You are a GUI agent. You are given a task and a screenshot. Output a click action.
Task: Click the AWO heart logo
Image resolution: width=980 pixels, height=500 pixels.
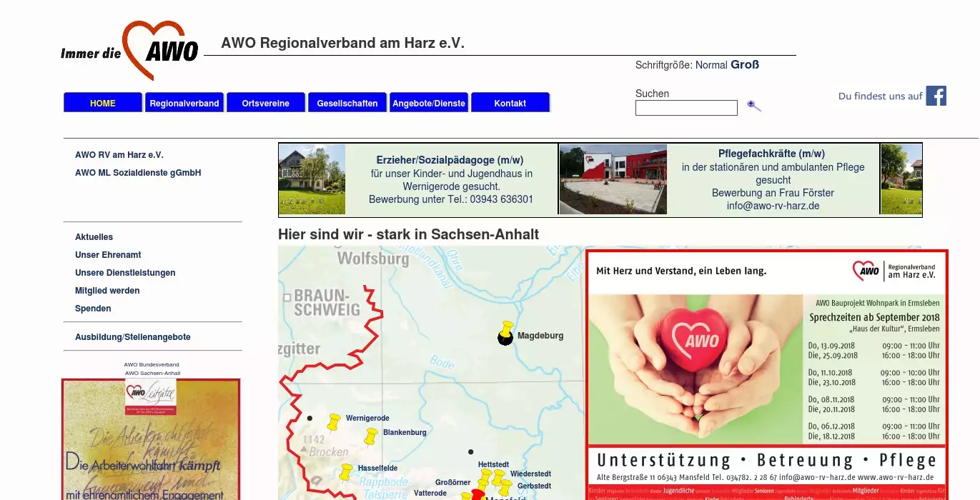161,50
